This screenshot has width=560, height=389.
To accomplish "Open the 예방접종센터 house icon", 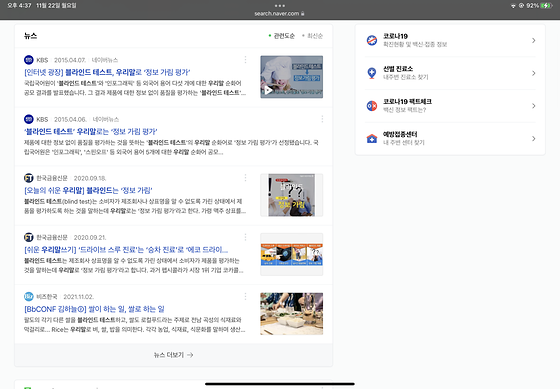I will (372, 139).
